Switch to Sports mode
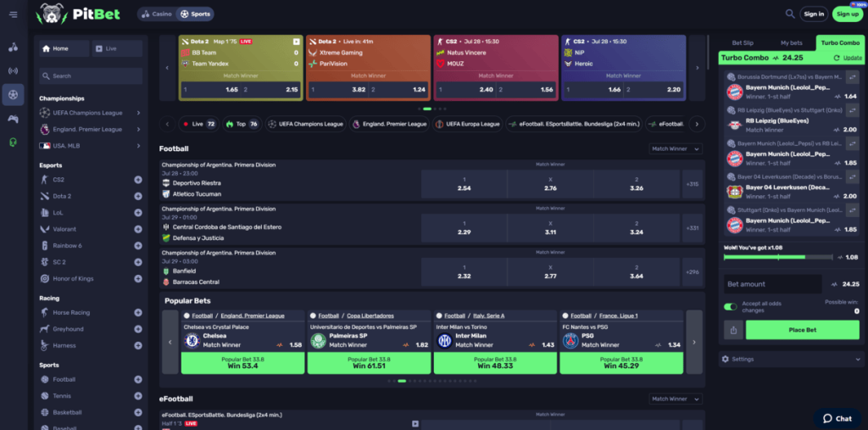Viewport: 868px width, 430px height. tap(195, 14)
